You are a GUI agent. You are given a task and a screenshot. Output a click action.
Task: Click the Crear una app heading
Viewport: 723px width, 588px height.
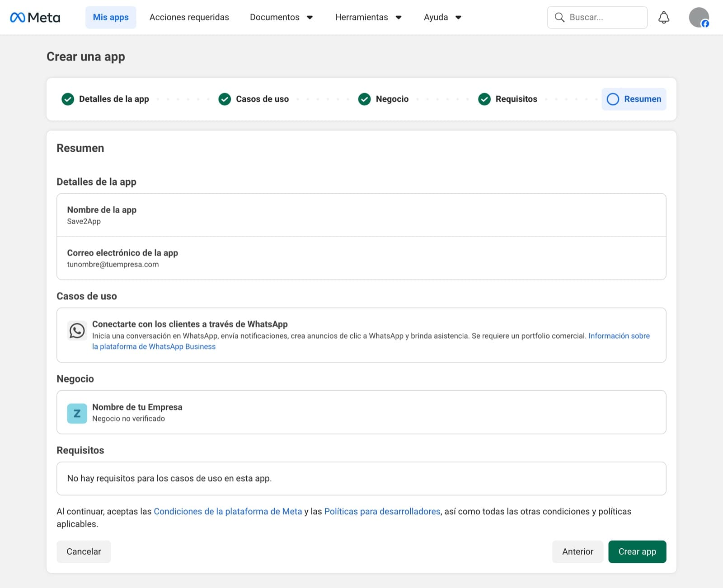(x=86, y=56)
